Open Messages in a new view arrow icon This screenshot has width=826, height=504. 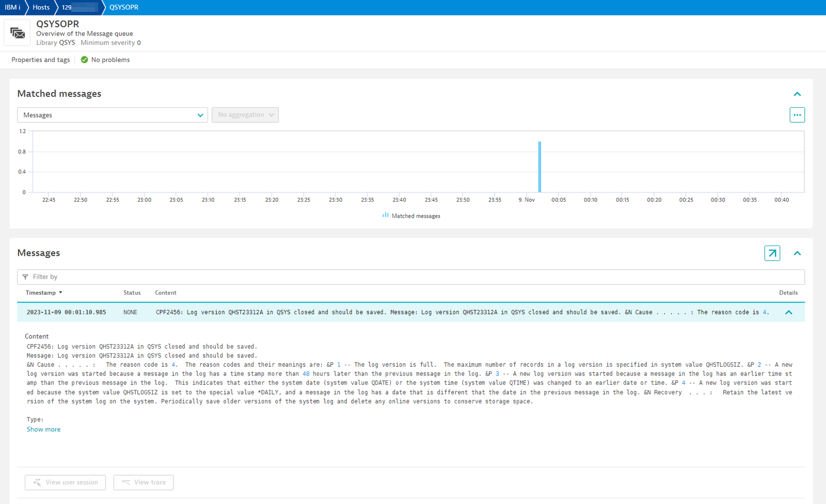(x=772, y=253)
